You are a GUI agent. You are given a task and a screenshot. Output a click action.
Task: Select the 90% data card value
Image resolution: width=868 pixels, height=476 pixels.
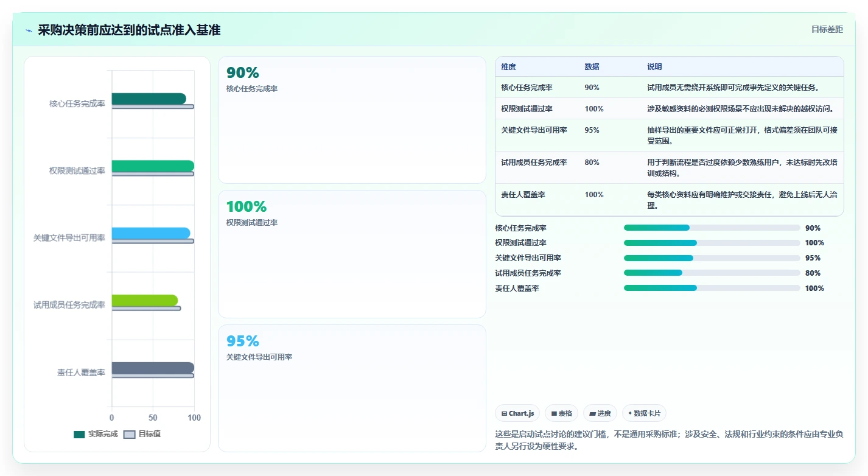[x=242, y=73]
